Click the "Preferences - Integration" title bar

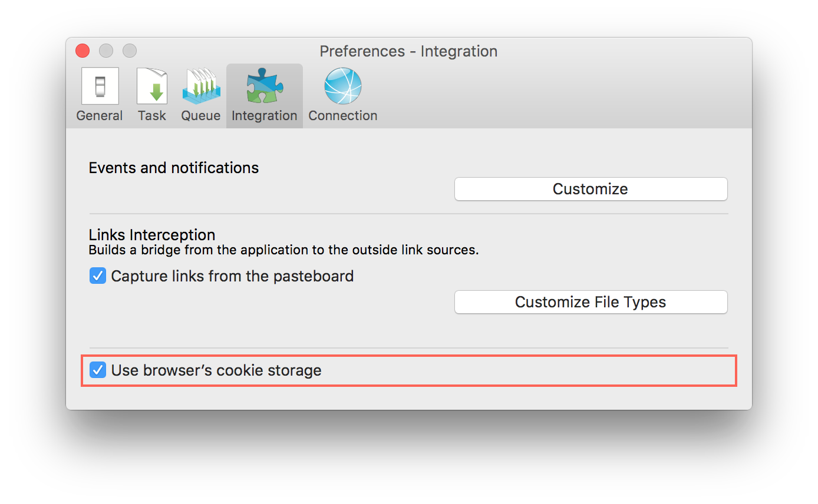tap(408, 51)
